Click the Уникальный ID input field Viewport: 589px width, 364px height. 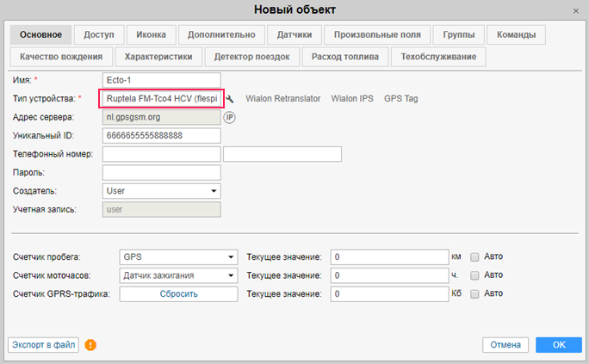click(161, 135)
